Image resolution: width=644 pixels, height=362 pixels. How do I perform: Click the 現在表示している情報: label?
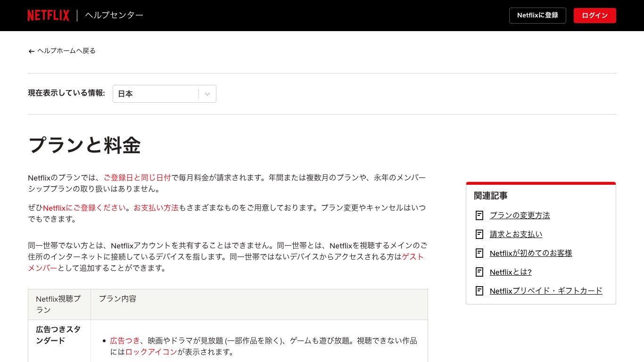(x=66, y=93)
